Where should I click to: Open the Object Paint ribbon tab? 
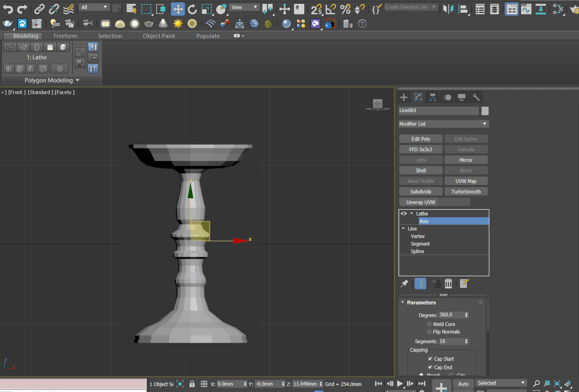[x=159, y=36]
